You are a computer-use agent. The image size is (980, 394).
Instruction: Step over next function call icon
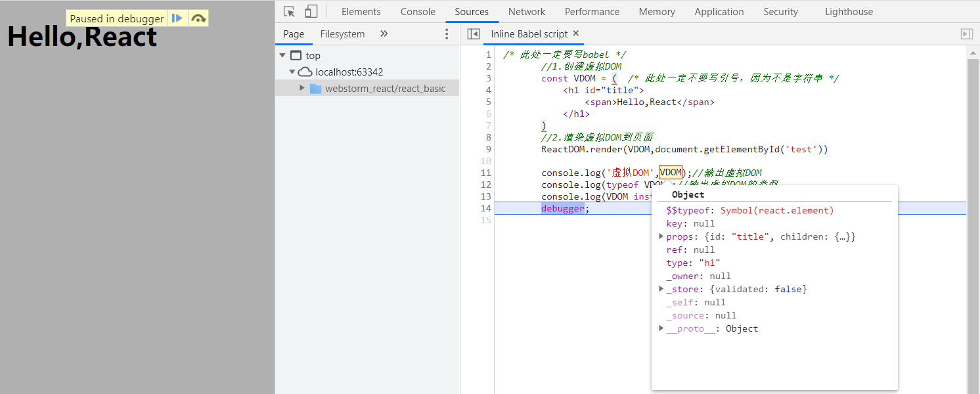point(198,18)
